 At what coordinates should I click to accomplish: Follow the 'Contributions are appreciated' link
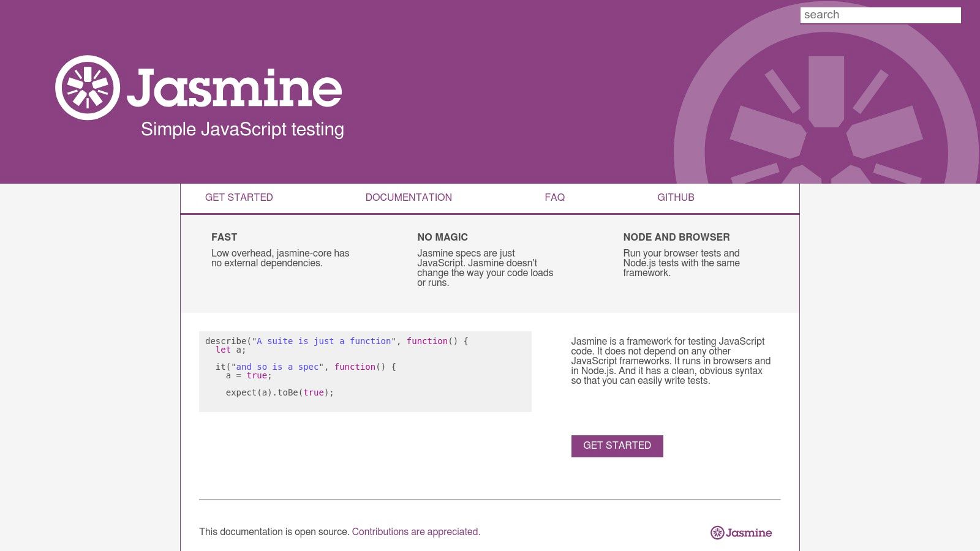point(416,531)
